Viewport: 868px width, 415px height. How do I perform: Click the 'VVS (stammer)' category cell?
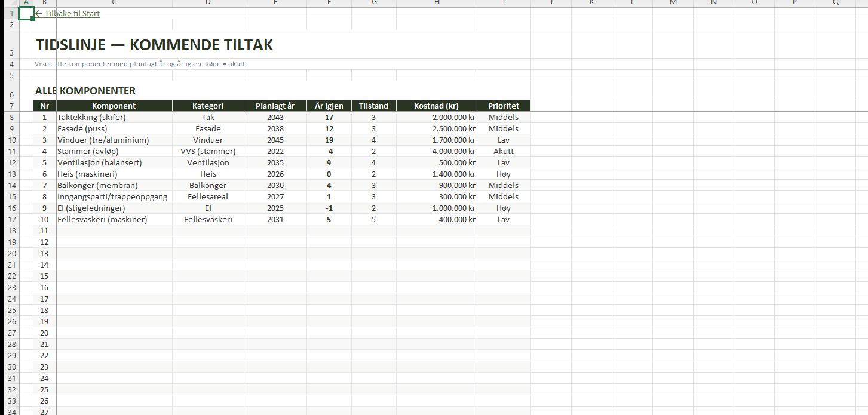point(208,152)
